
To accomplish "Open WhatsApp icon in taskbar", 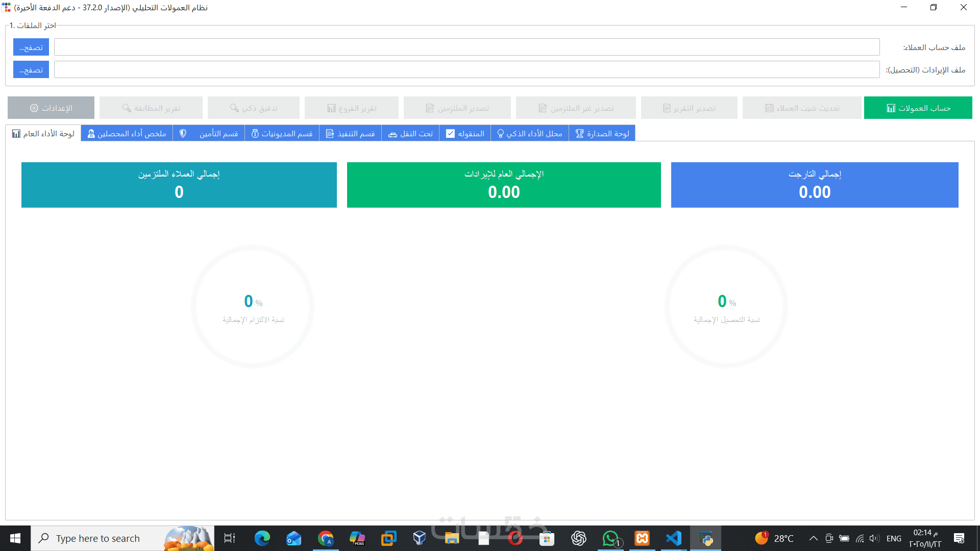I will (610, 538).
